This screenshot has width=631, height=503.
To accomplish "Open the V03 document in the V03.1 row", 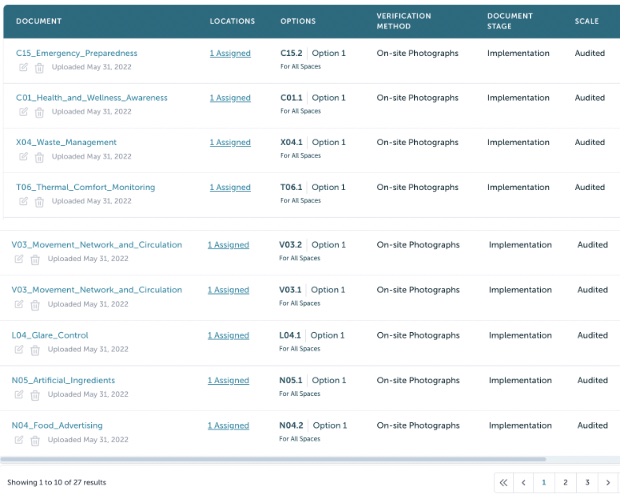I will coord(97,290).
